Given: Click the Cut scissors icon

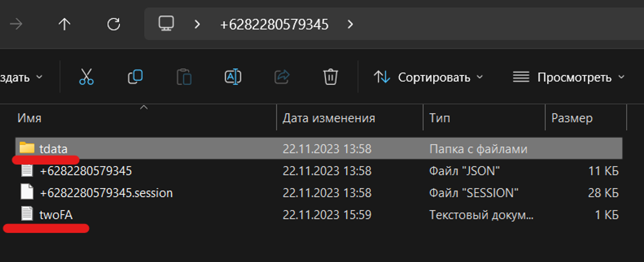Looking at the screenshot, I should point(86,77).
